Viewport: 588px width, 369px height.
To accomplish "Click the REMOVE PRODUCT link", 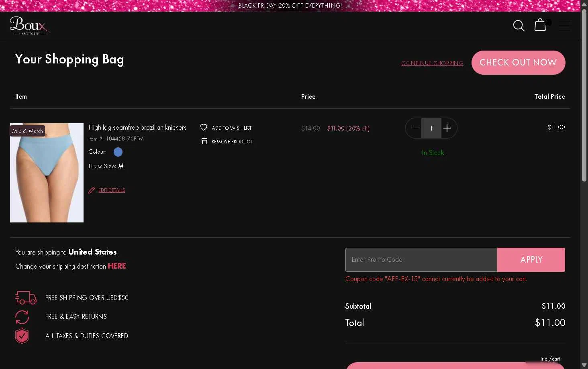I will click(x=232, y=141).
